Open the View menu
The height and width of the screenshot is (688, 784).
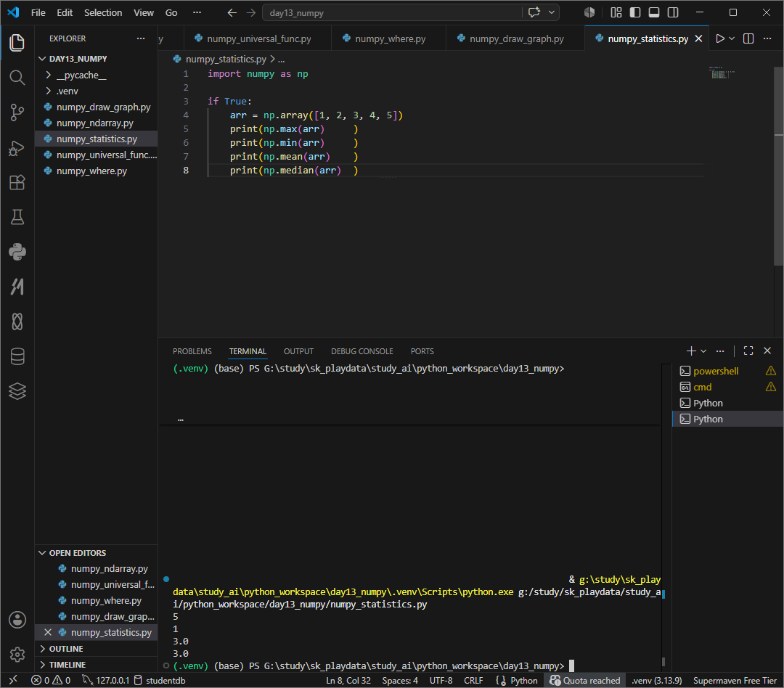[x=144, y=12]
